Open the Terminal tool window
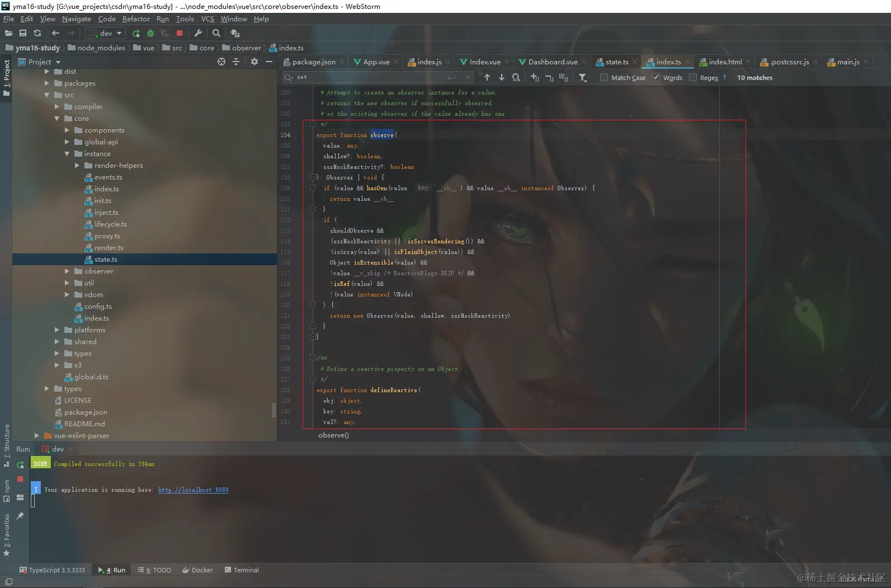Image resolution: width=891 pixels, height=588 pixels. coord(242,570)
